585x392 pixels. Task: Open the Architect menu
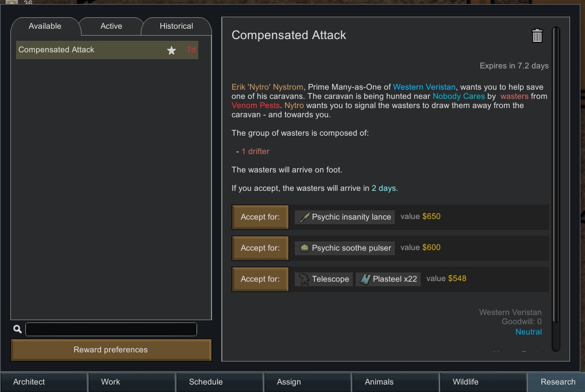coord(29,382)
